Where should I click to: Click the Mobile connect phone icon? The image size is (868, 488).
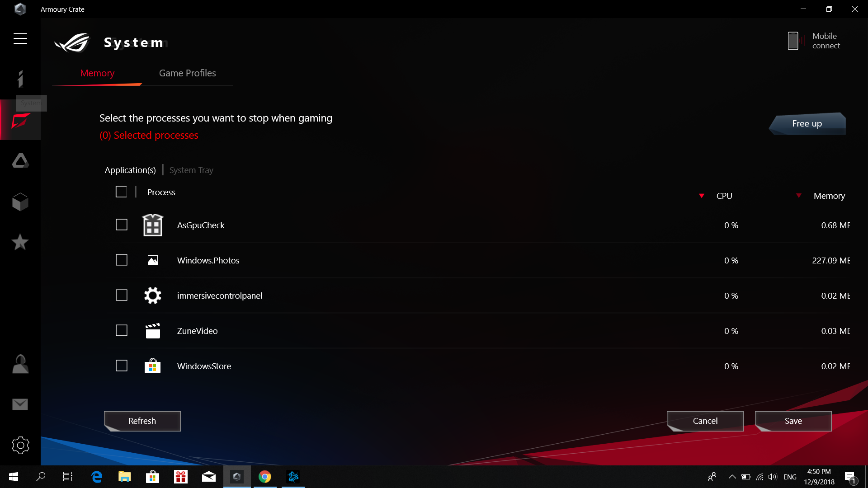click(x=793, y=41)
